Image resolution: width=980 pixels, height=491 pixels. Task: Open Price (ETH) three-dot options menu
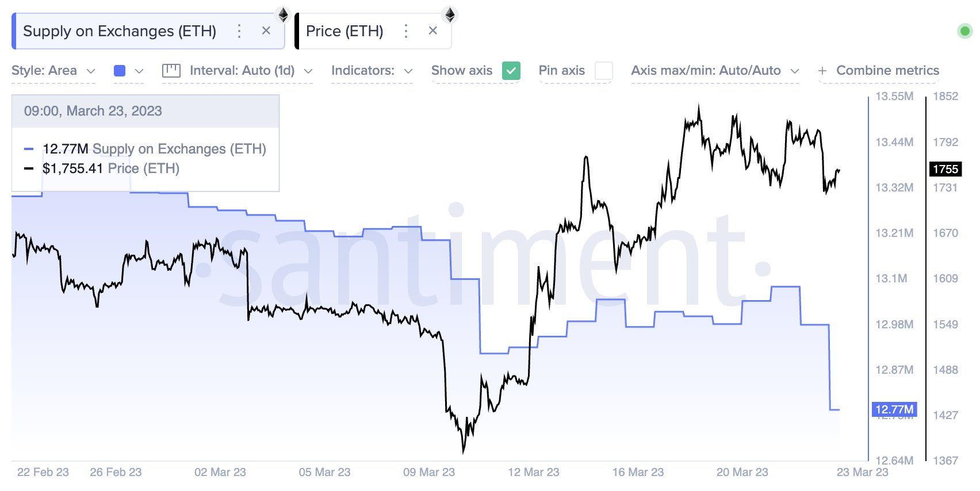(406, 31)
